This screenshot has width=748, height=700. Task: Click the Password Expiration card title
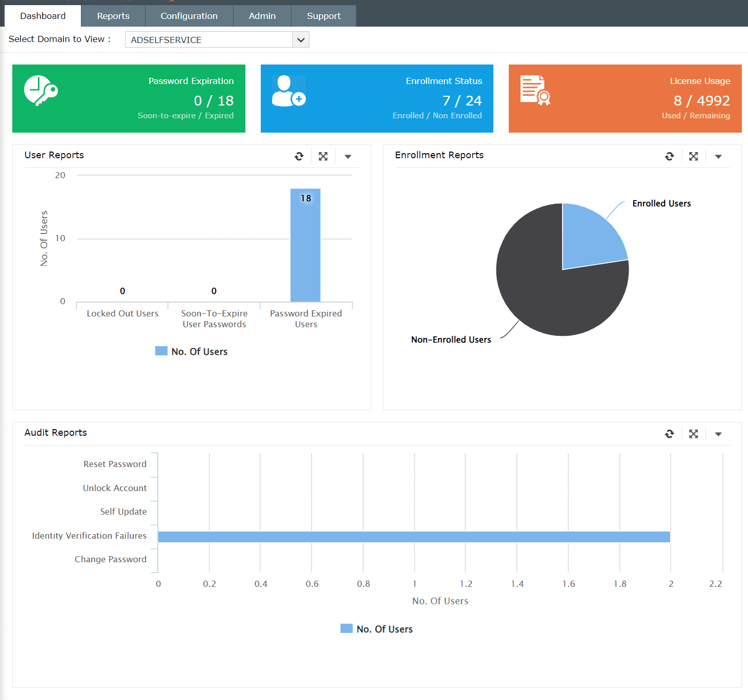pos(191,81)
